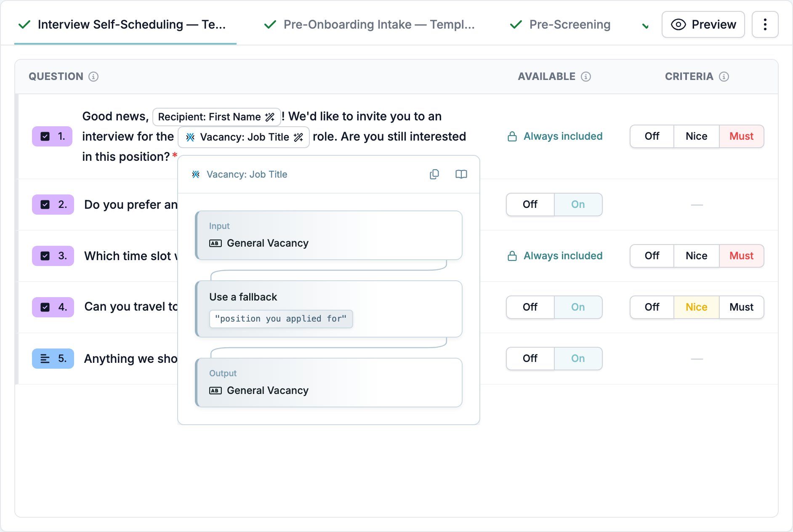Open the docs book icon in popup
This screenshot has height=532, width=793.
[461, 174]
